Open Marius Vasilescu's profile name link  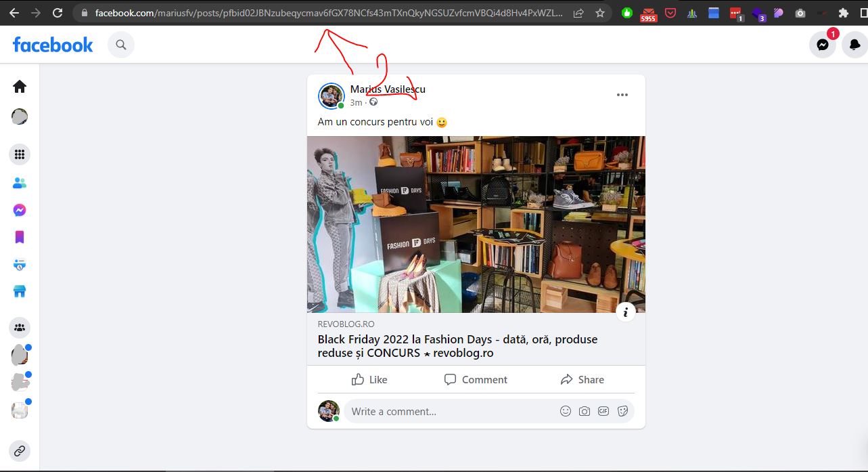(x=388, y=89)
